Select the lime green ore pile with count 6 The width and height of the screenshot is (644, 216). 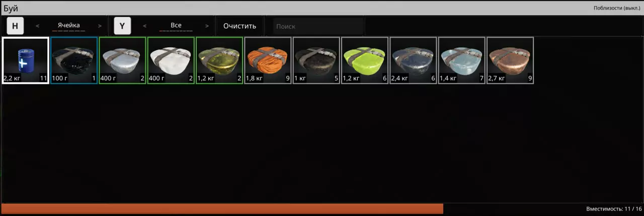pyautogui.click(x=365, y=60)
